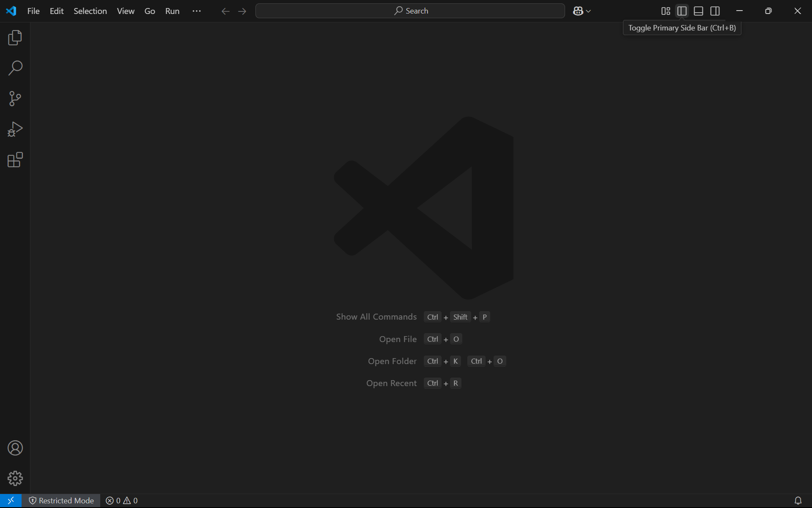The image size is (812, 508).
Task: Click the Restricted Mode button
Action: (61, 500)
